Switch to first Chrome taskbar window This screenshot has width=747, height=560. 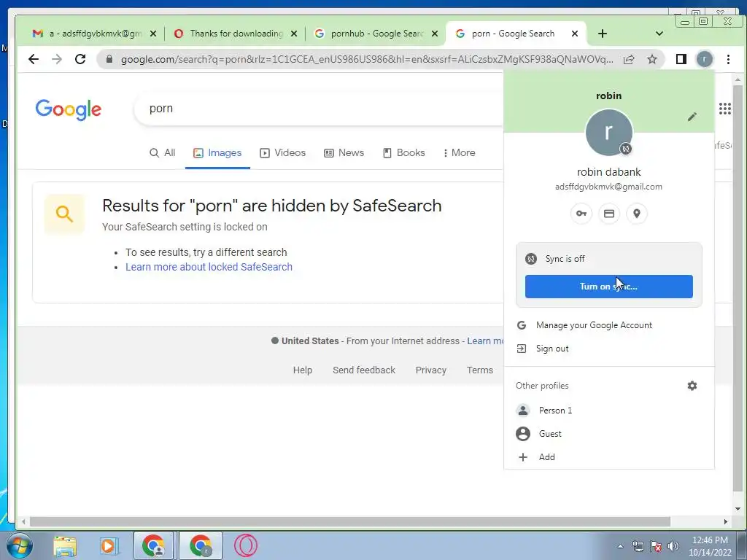(x=153, y=545)
